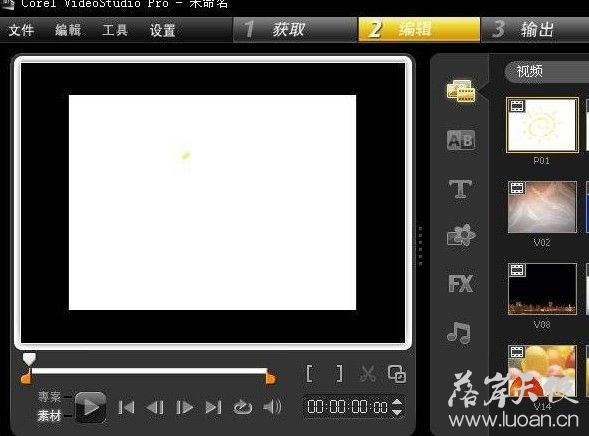Open the FX filter library

[x=461, y=284]
